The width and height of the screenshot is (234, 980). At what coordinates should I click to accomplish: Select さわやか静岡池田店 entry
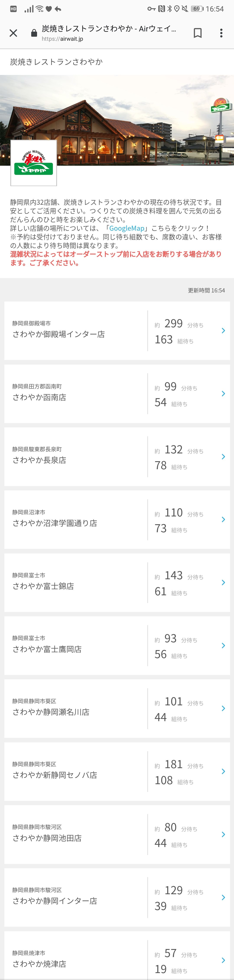pyautogui.click(x=117, y=834)
